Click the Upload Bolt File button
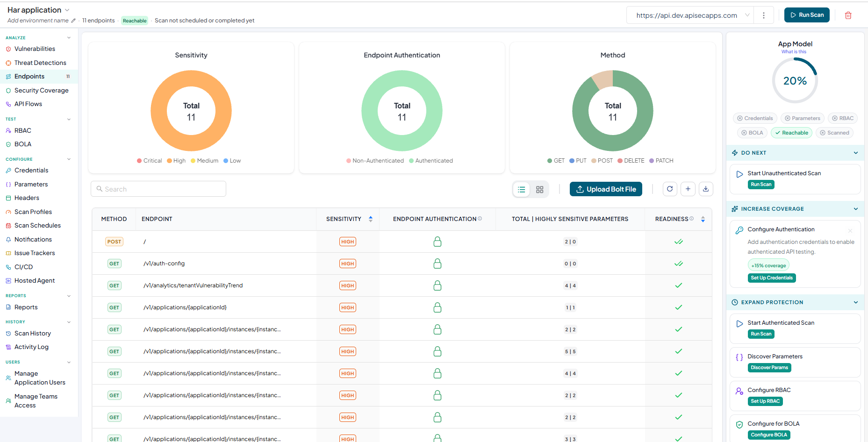The width and height of the screenshot is (868, 442). tap(606, 189)
